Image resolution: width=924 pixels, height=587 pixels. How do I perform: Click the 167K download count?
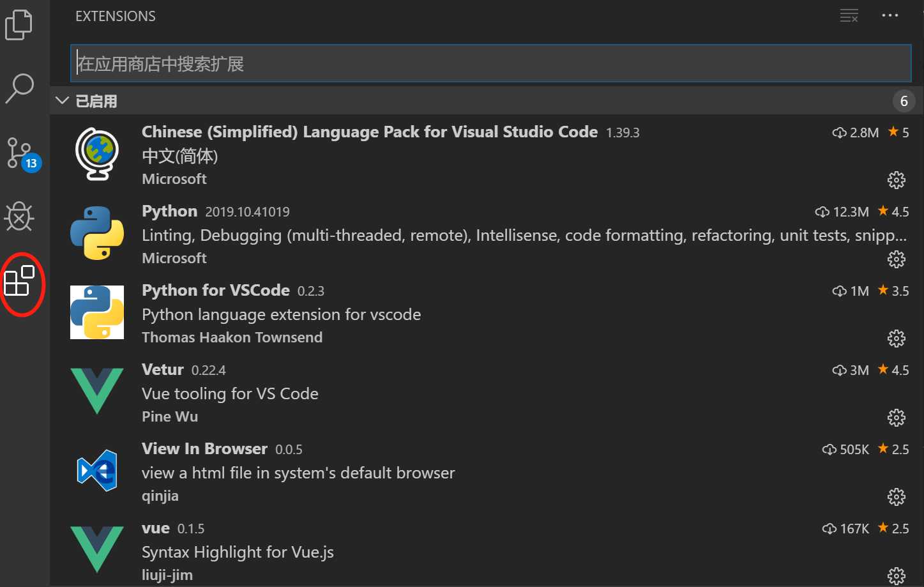tap(846, 528)
